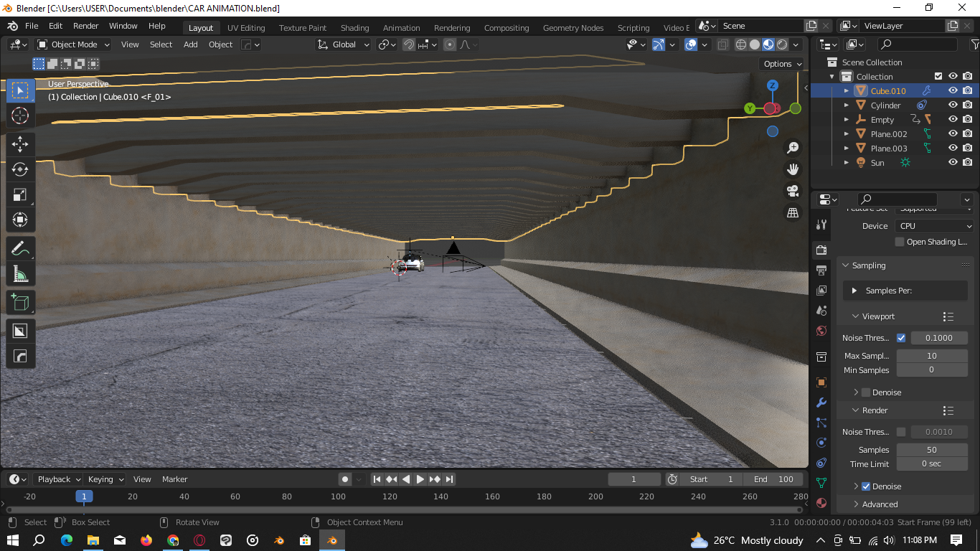The width and height of the screenshot is (980, 551).
Task: Click the Max Samples value field
Action: click(932, 356)
